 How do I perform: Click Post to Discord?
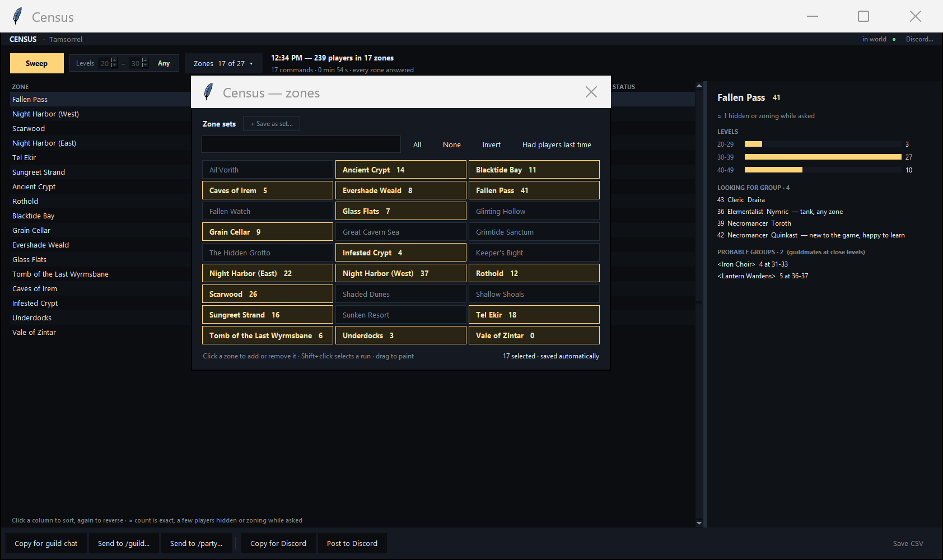[352, 543]
